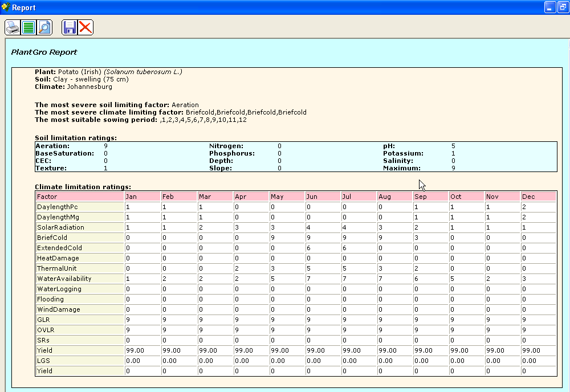This screenshot has width=570, height=392.
Task: Select the BriefCold row label
Action: click(x=52, y=238)
